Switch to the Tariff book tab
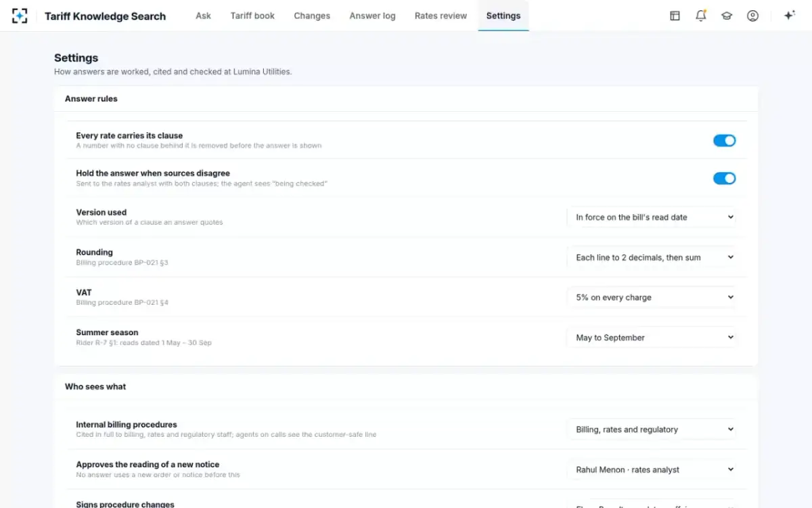Screen dimensions: 812x508 click(x=252, y=16)
